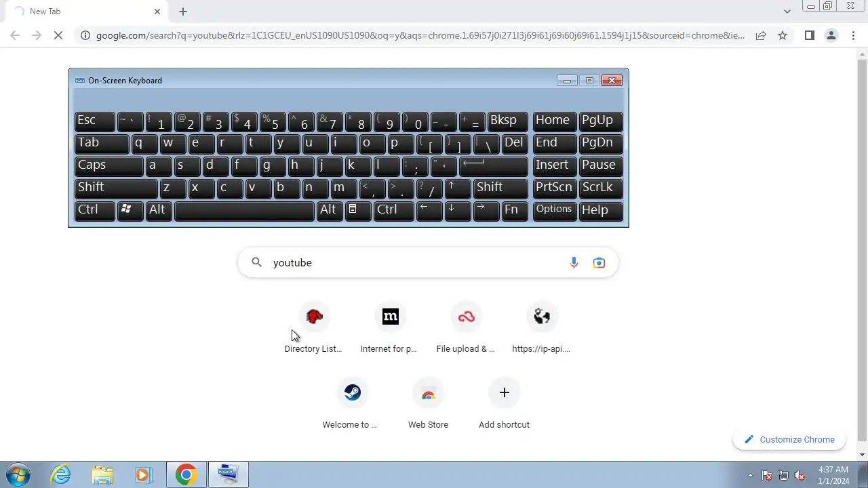Click the Options key on On-Screen Keyboard
Screen dimensions: 868x488
click(555, 210)
